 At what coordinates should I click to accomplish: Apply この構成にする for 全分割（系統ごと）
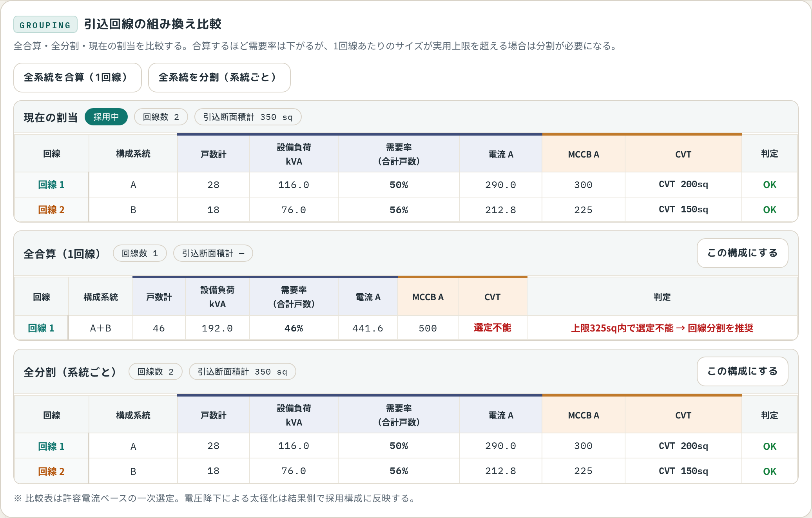742,371
